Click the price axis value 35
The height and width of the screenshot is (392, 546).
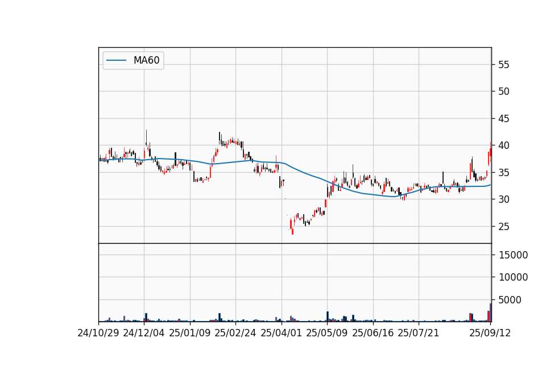[x=504, y=173]
